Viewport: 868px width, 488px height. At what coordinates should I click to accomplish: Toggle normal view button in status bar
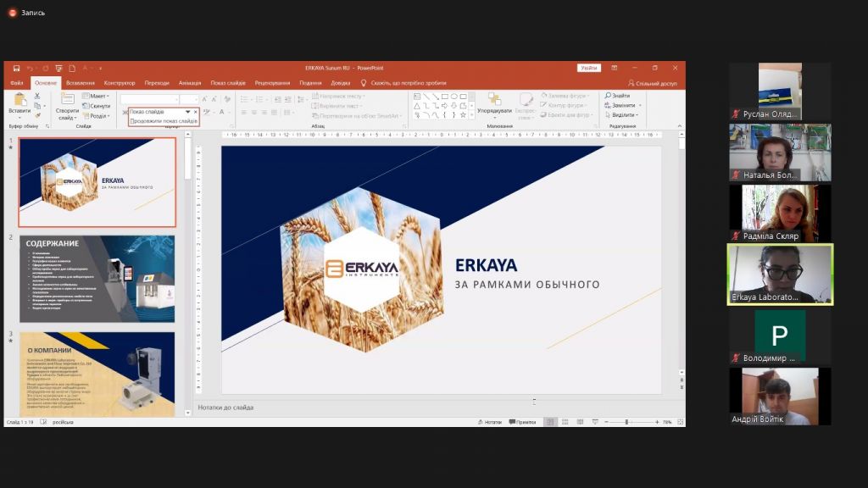(550, 422)
